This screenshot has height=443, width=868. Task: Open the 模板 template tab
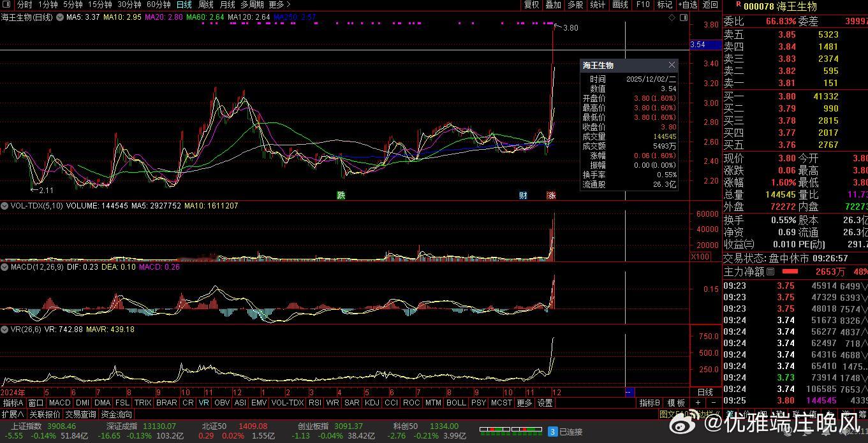pyautogui.click(x=676, y=403)
